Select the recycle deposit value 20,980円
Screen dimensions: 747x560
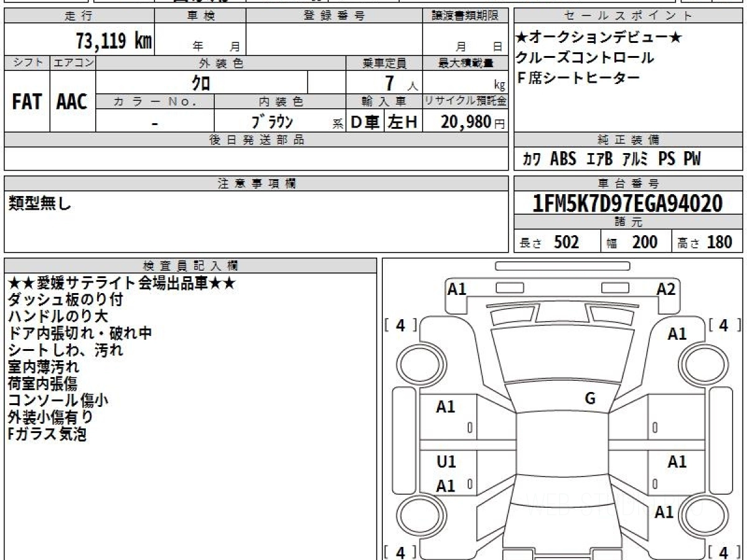pyautogui.click(x=472, y=122)
